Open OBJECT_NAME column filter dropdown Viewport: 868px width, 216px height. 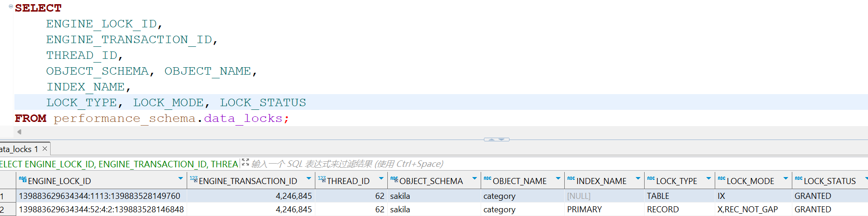pyautogui.click(x=558, y=178)
